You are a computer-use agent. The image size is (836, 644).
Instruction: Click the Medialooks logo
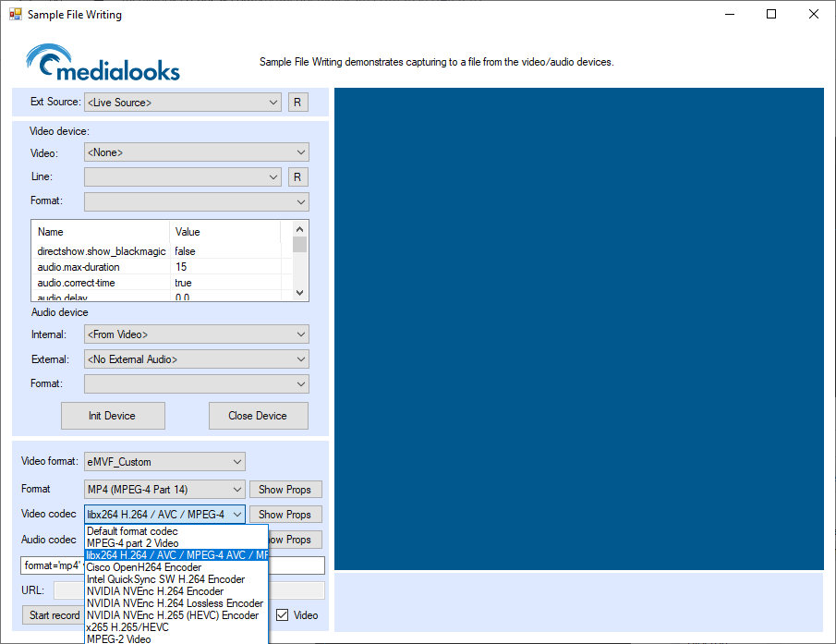click(x=103, y=63)
